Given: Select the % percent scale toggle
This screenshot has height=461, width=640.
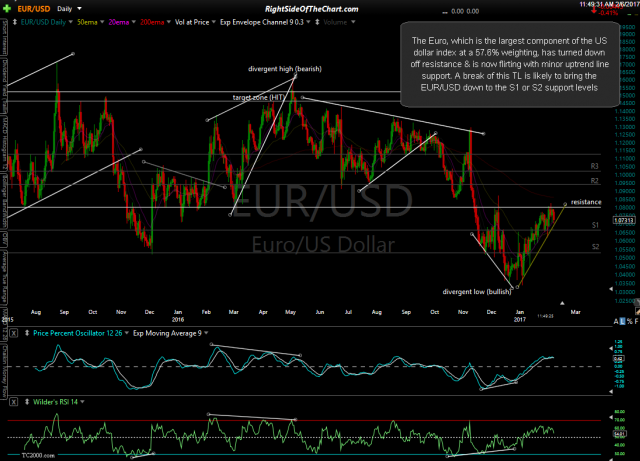Looking at the screenshot, I should 629,322.
